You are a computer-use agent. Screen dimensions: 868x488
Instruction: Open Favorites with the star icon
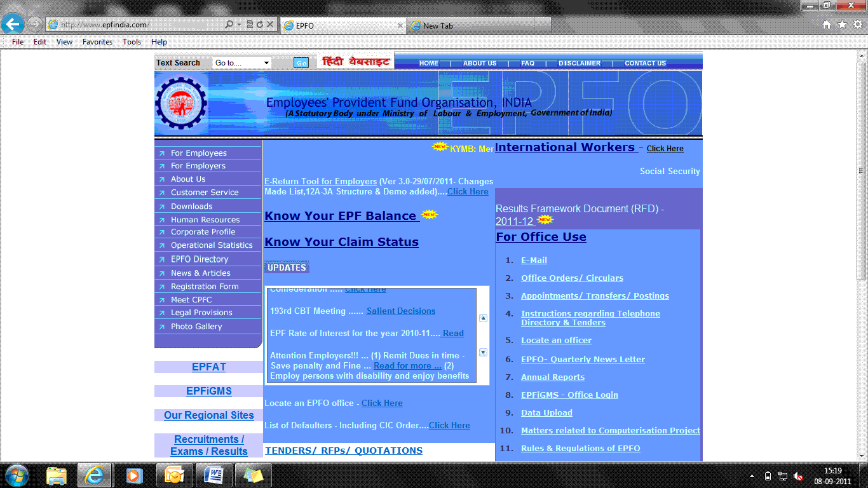click(842, 25)
